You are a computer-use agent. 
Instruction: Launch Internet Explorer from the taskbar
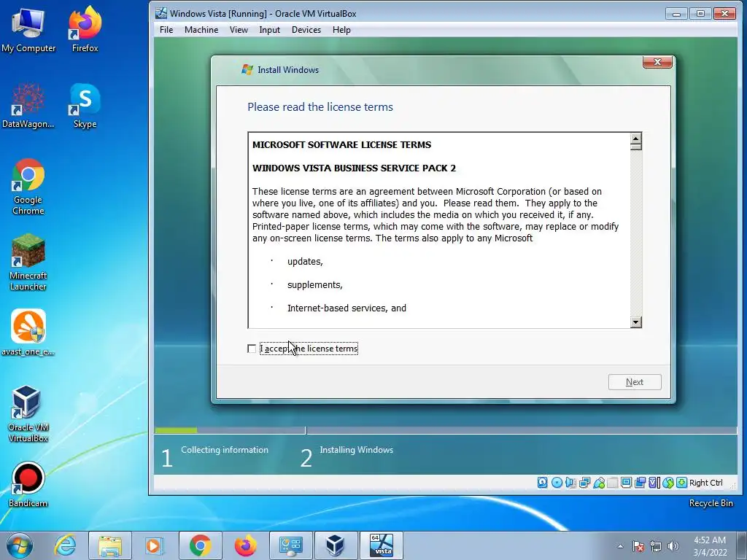[x=65, y=545]
